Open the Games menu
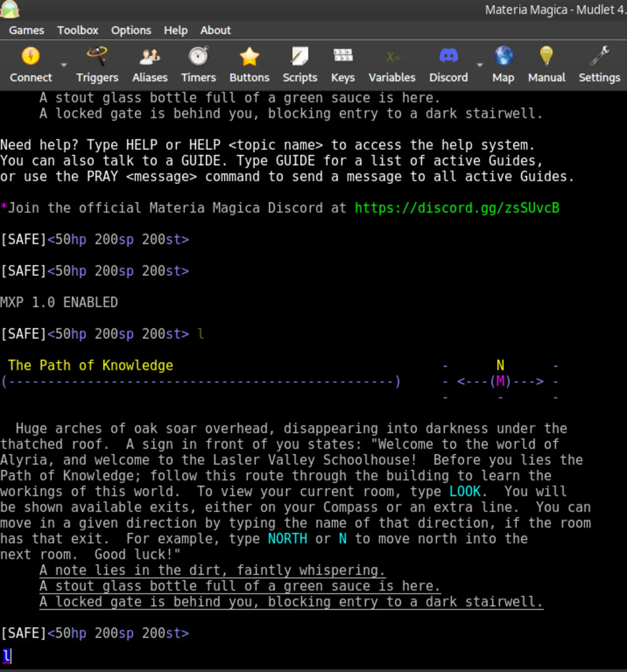 (x=26, y=30)
